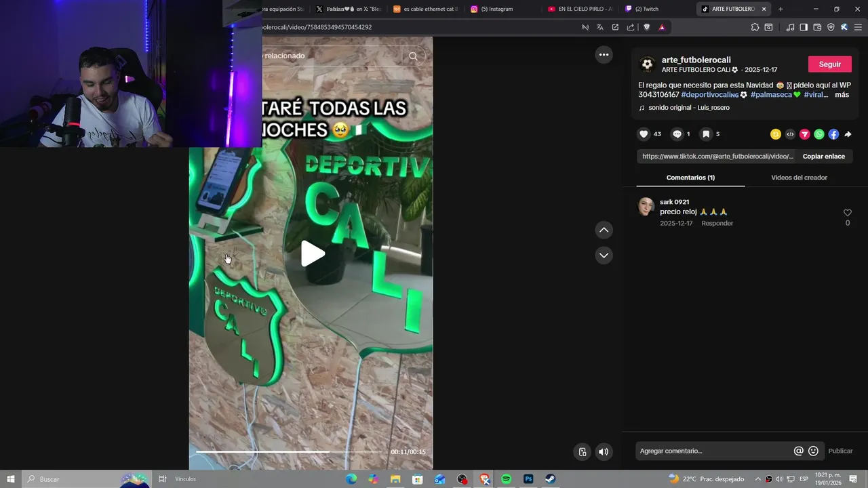Repost using the yellow repost icon
The width and height of the screenshot is (868, 488).
pos(776,134)
